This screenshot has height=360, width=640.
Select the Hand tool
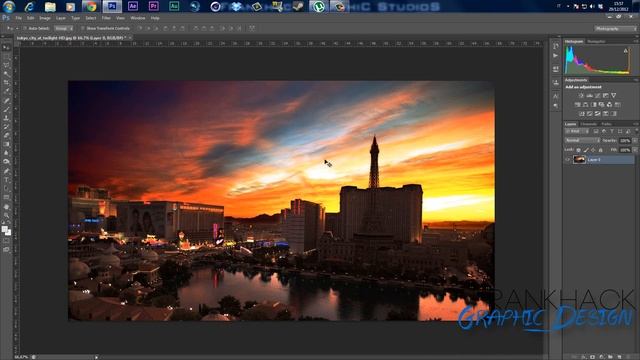coord(6,207)
